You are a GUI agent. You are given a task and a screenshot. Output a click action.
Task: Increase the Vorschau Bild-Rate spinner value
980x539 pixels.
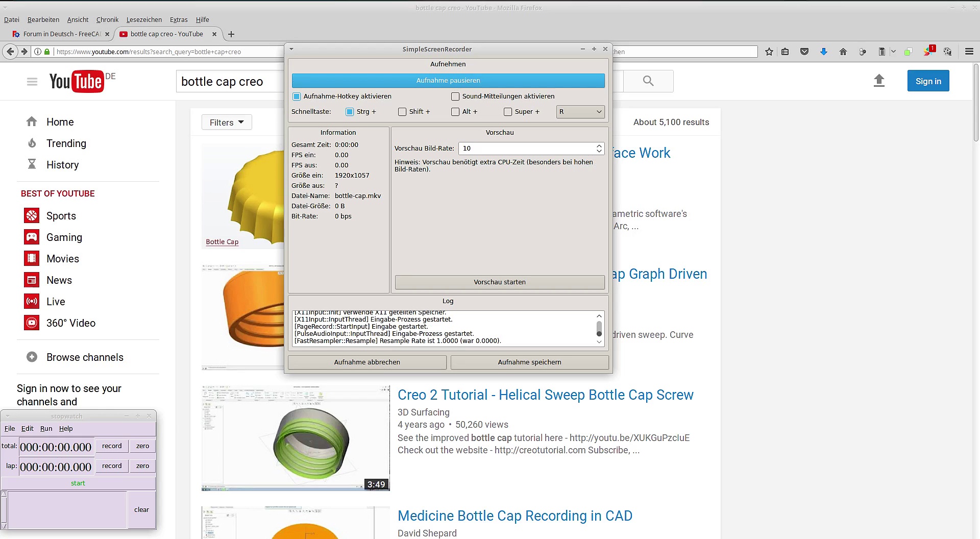pyautogui.click(x=599, y=146)
